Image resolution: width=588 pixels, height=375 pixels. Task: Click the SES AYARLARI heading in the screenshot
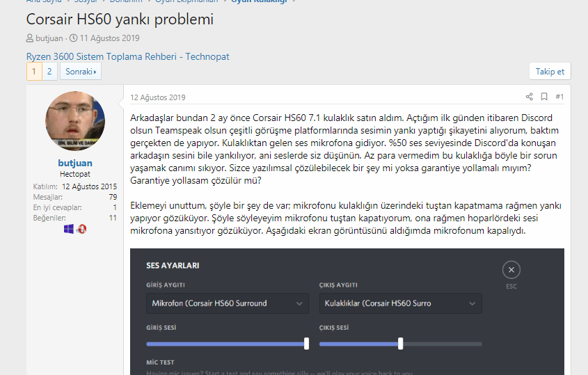173,266
